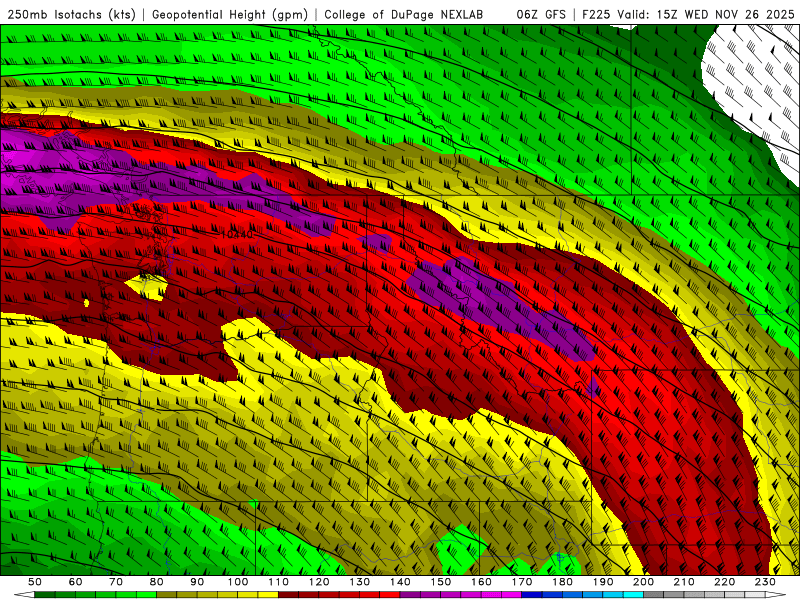The width and height of the screenshot is (800, 600).
Task: Select 'College of DuPage NEXLAB' header text
Action: 404,15
